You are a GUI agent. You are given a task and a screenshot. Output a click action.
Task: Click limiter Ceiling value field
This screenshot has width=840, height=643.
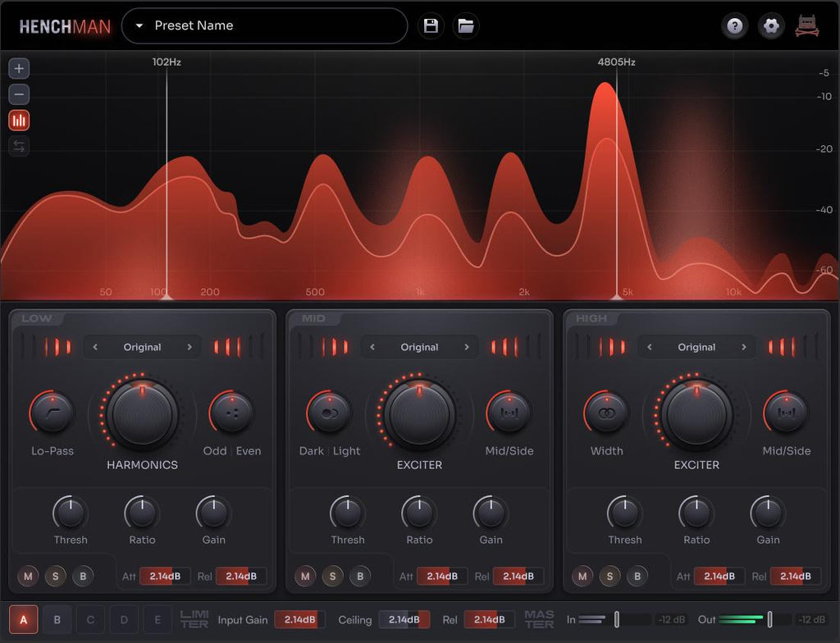tap(404, 620)
